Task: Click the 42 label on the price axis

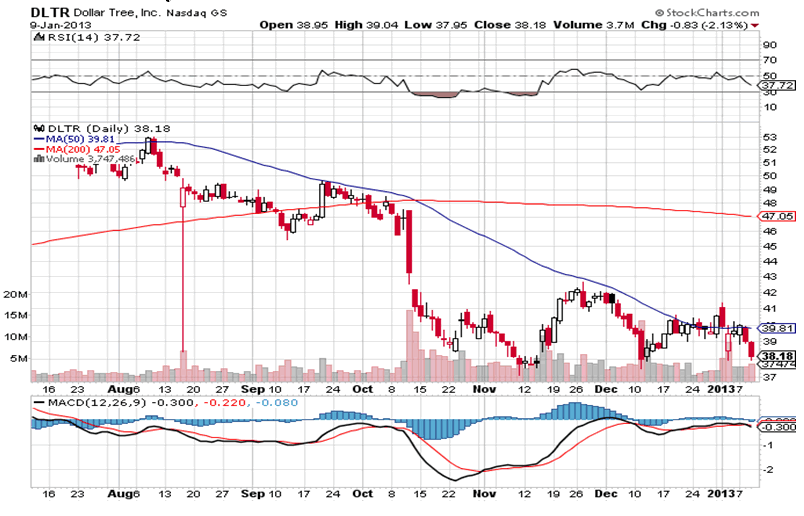Action: pyautogui.click(x=770, y=292)
